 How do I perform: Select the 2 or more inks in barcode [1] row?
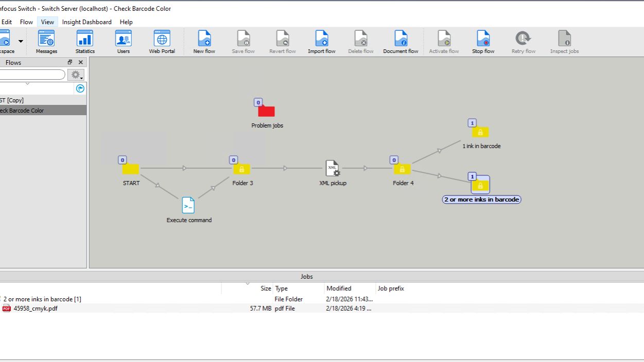(322, 299)
